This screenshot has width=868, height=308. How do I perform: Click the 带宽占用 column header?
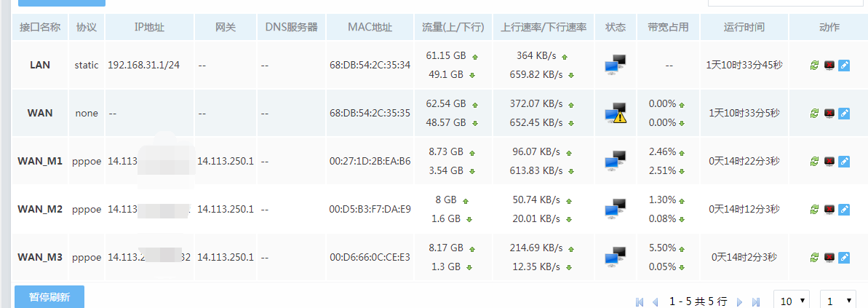669,27
